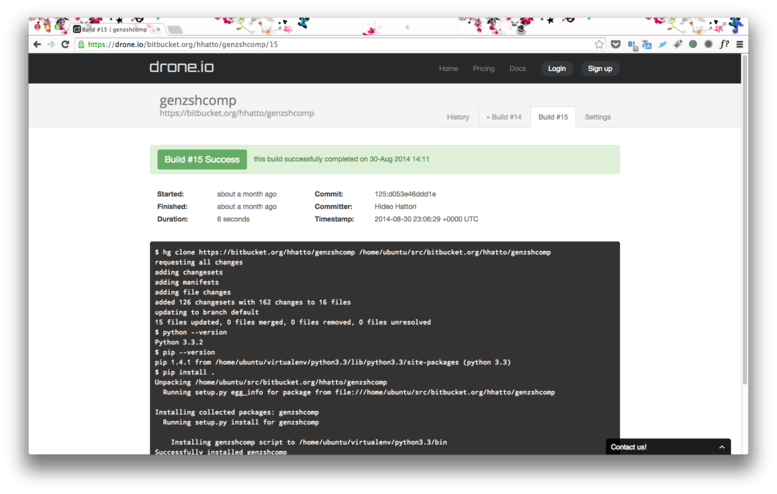Click the green globe extension icon
Image resolution: width=777 pixels, height=494 pixels.
[693, 44]
